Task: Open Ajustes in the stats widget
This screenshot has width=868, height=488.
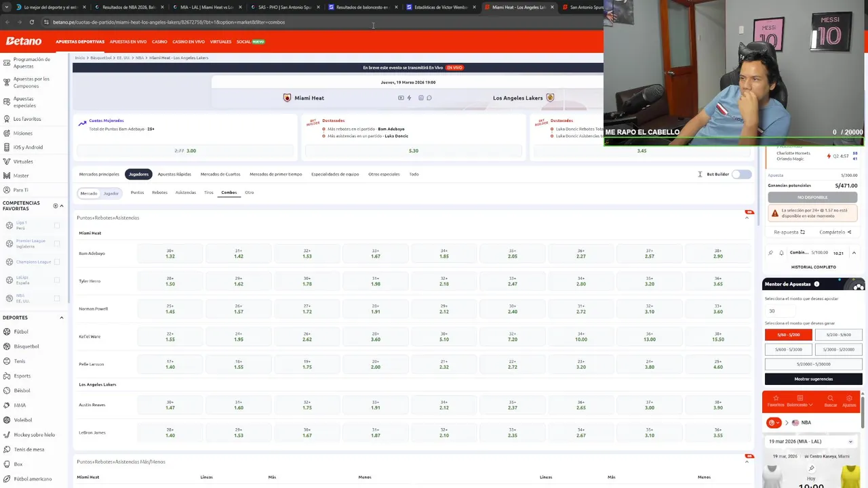Action: (849, 401)
